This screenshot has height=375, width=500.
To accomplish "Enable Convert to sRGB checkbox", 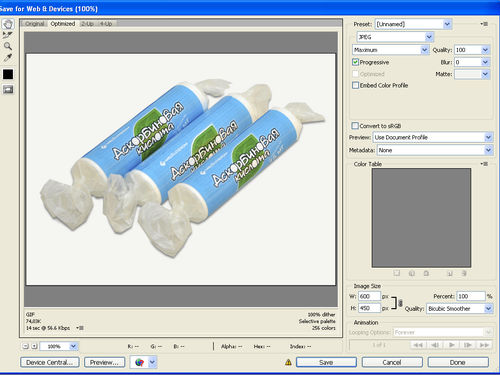I will click(355, 126).
